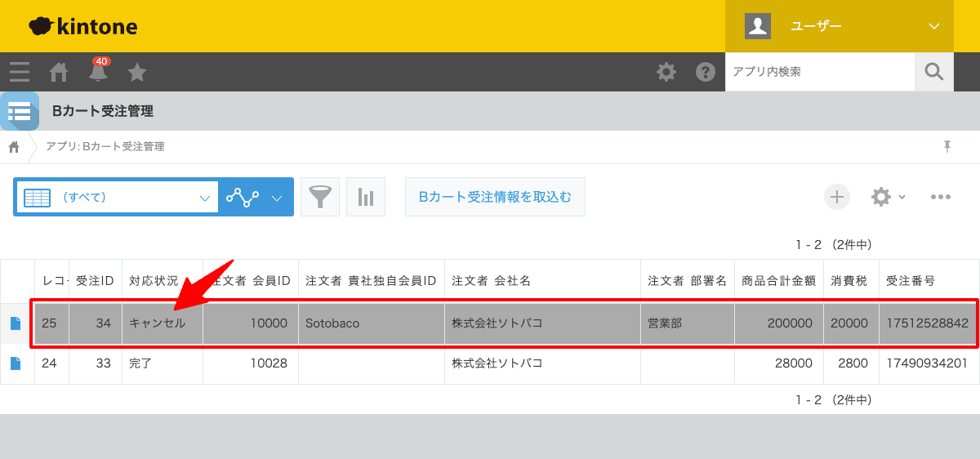Open the help question mark icon
This screenshot has width=980, height=459.
[706, 72]
